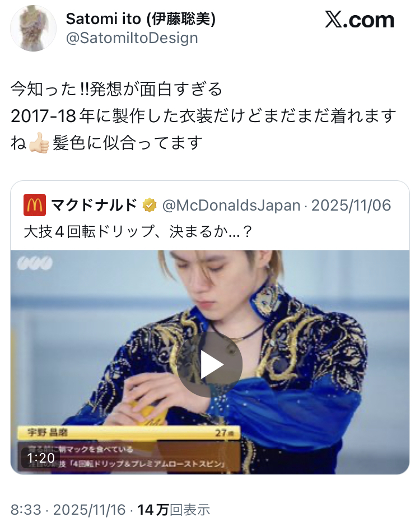Viewport: 420px width, 522px height.
Task: Open the tweet timestamp 8:33 · 2025/11/16
Action: pyautogui.click(x=68, y=509)
